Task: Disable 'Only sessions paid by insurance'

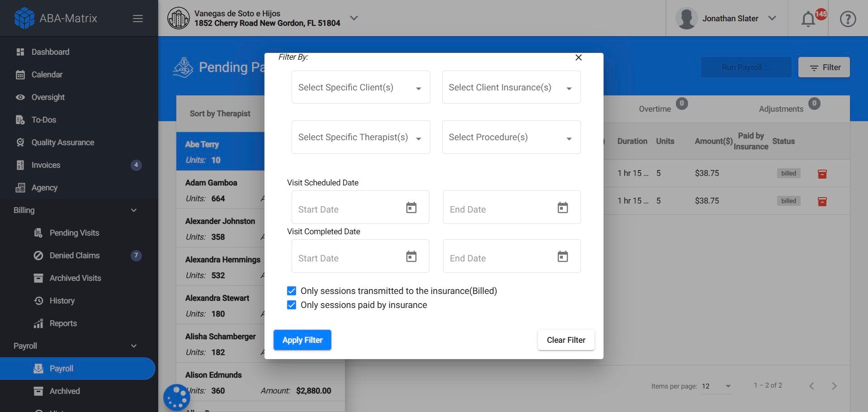Action: point(291,304)
